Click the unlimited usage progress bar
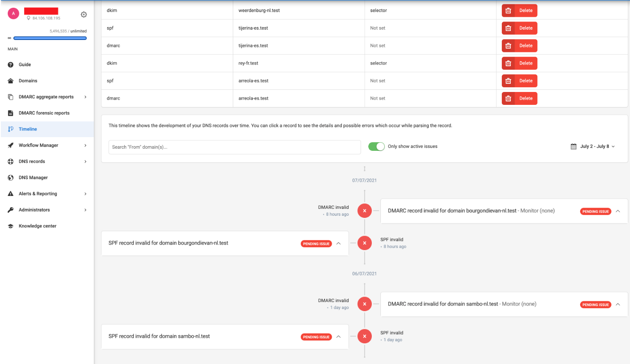The height and width of the screenshot is (364, 630). [x=50, y=38]
